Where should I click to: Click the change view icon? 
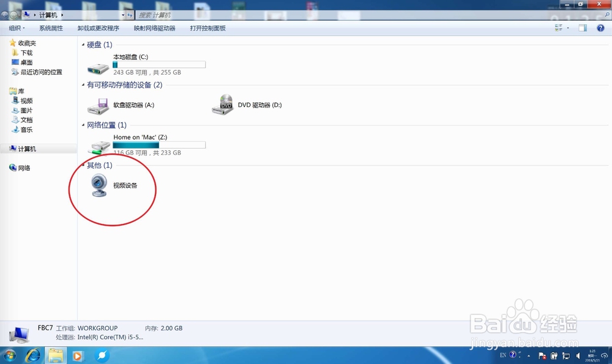click(559, 28)
